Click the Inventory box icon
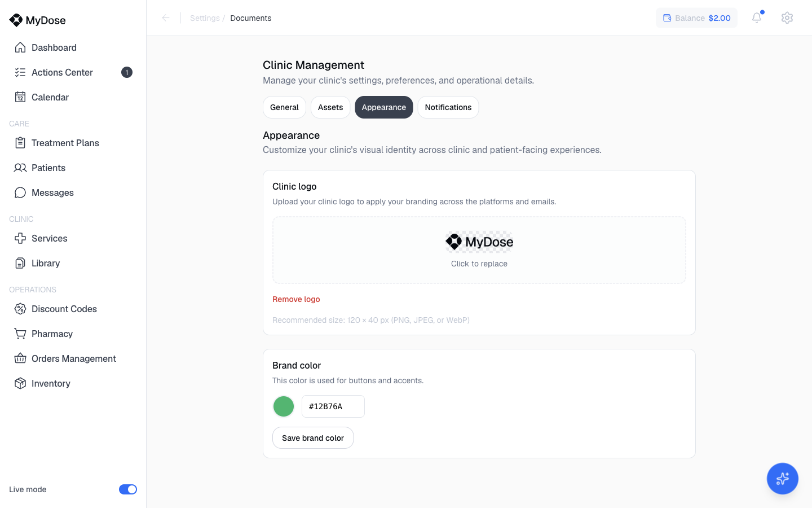Image resolution: width=812 pixels, height=508 pixels. coord(20,383)
